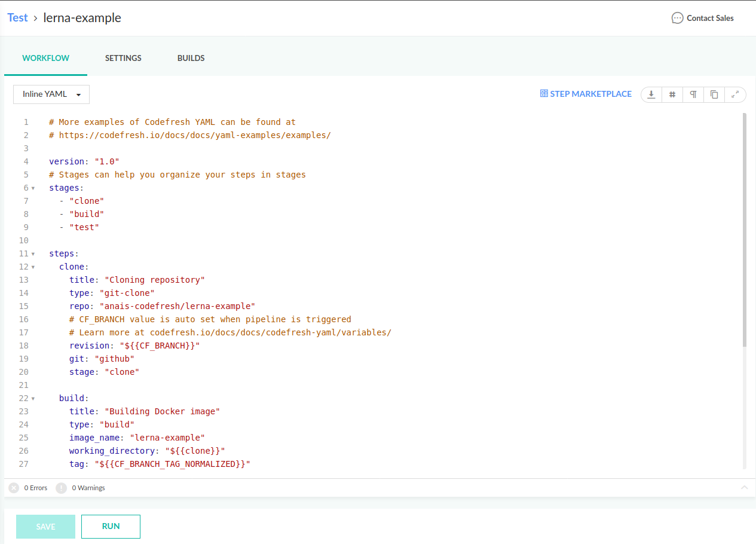Open the Inline YAML dropdown

51,94
